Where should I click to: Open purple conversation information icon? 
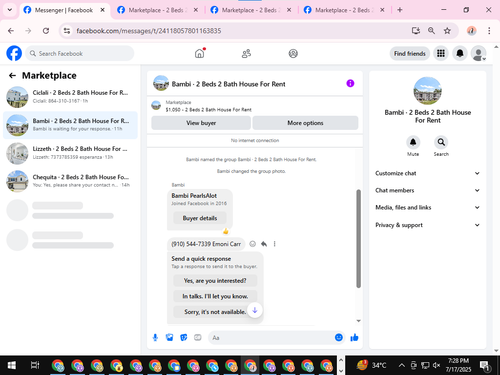pyautogui.click(x=350, y=83)
